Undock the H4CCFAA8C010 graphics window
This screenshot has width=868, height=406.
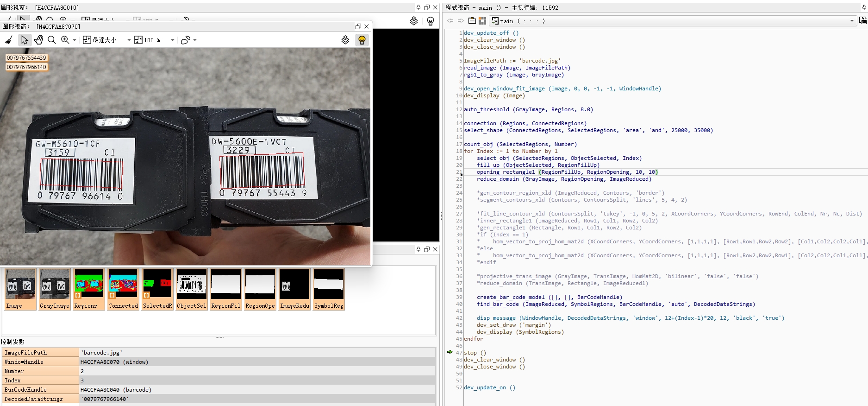(427, 7)
